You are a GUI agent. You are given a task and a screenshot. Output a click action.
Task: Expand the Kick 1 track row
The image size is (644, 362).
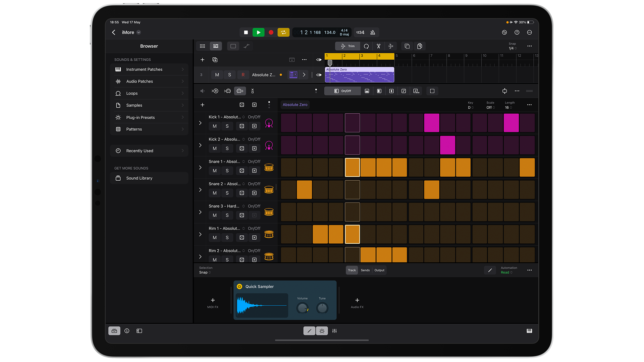[200, 123]
